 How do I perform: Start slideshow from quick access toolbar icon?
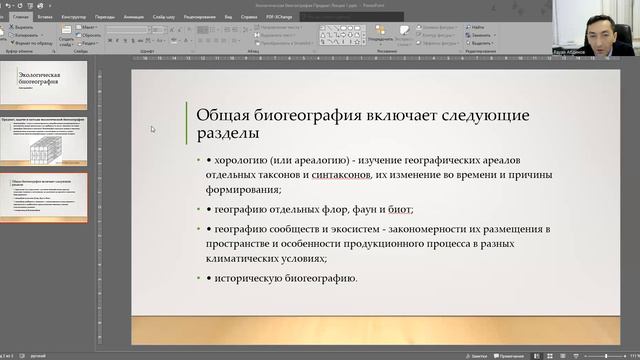pyautogui.click(x=30, y=6)
